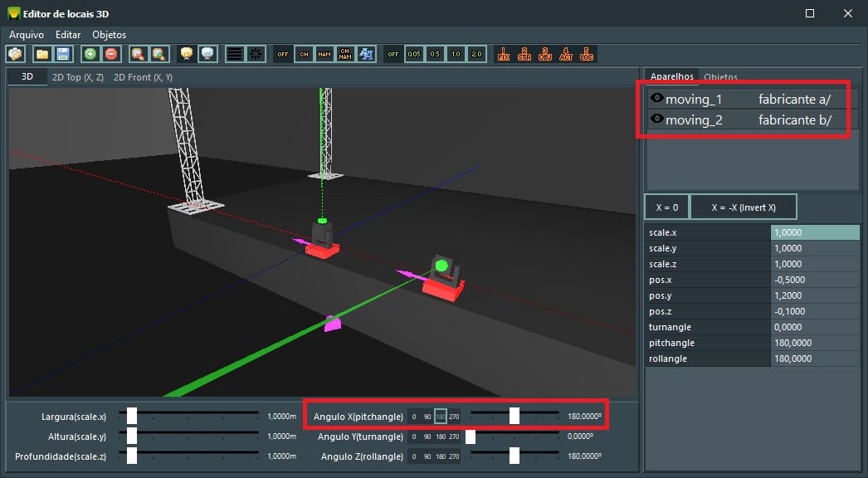Toggle visibility eye of moving_2
868x478 pixels.
656,119
